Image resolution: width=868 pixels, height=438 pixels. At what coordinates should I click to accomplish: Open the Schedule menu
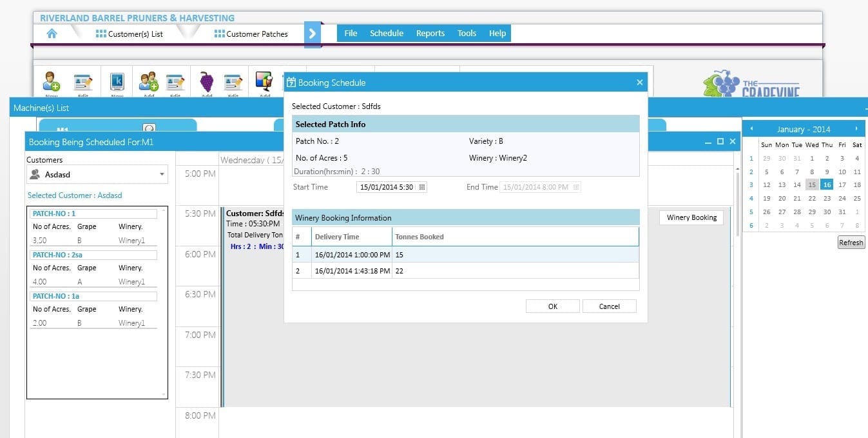(386, 34)
